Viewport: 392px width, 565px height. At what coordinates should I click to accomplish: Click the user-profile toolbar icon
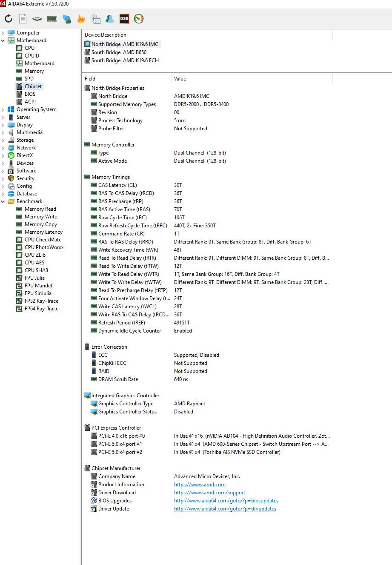[x=110, y=19]
